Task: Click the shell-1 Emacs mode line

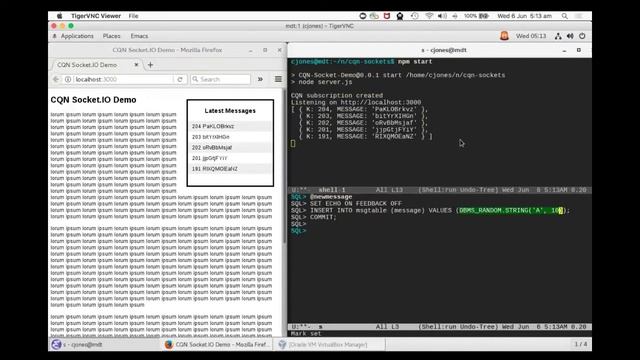Action: [440, 190]
